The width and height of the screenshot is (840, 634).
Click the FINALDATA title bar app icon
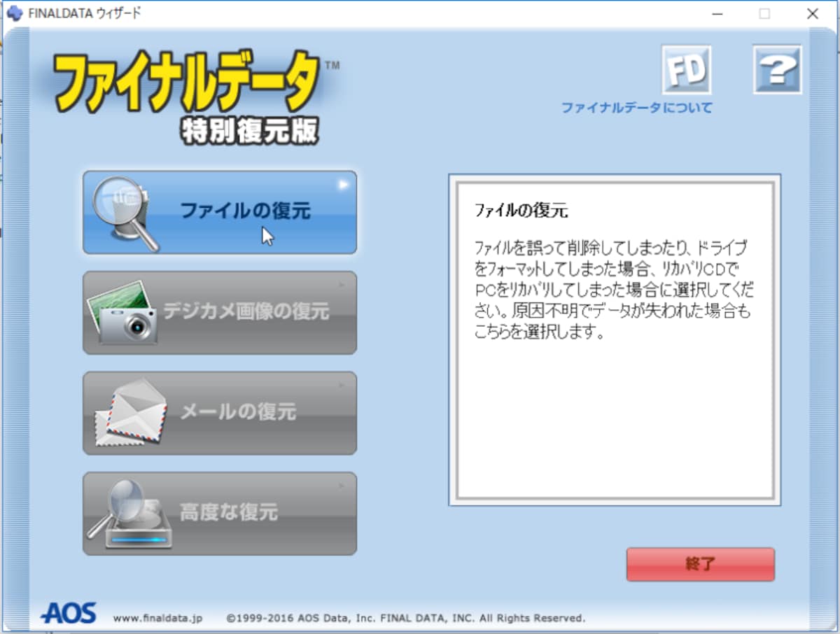[x=14, y=13]
